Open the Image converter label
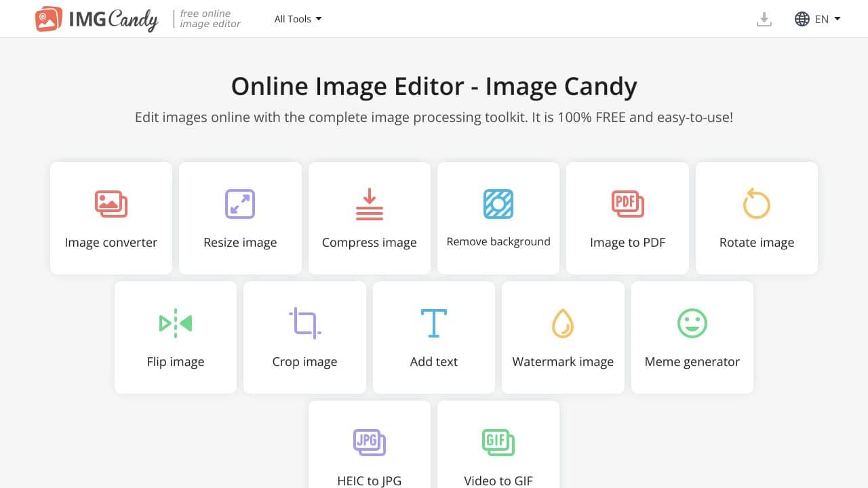The width and height of the screenshot is (868, 488). [111, 243]
